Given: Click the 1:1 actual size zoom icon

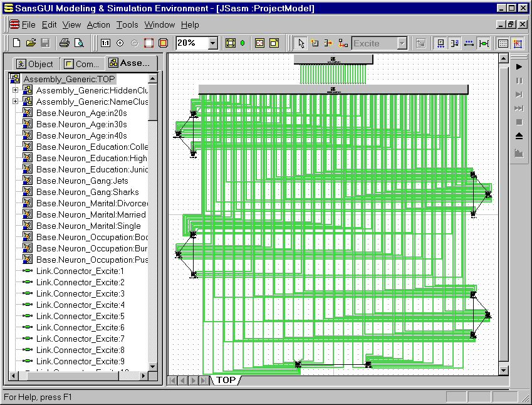Looking at the screenshot, I should pyautogui.click(x=105, y=43).
